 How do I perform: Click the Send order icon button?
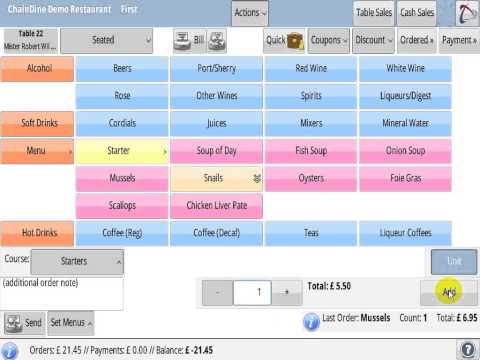click(x=24, y=323)
